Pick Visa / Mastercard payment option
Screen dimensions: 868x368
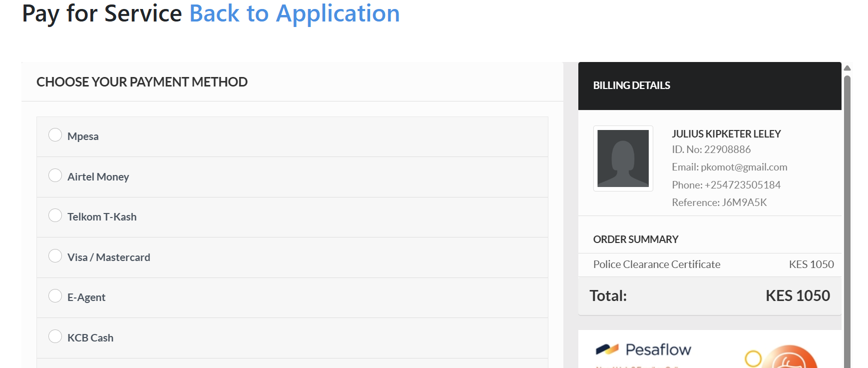click(x=55, y=256)
